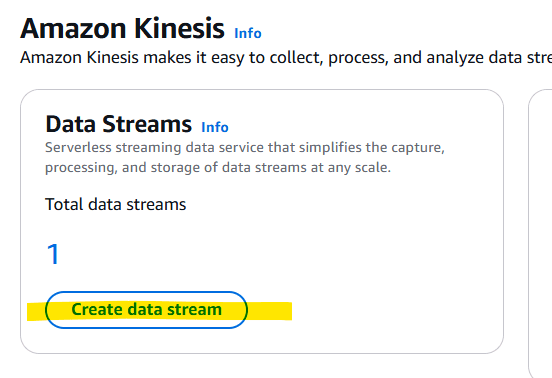552x378 pixels.
Task: Open the Info link next to Data Streams
Action: pos(215,127)
